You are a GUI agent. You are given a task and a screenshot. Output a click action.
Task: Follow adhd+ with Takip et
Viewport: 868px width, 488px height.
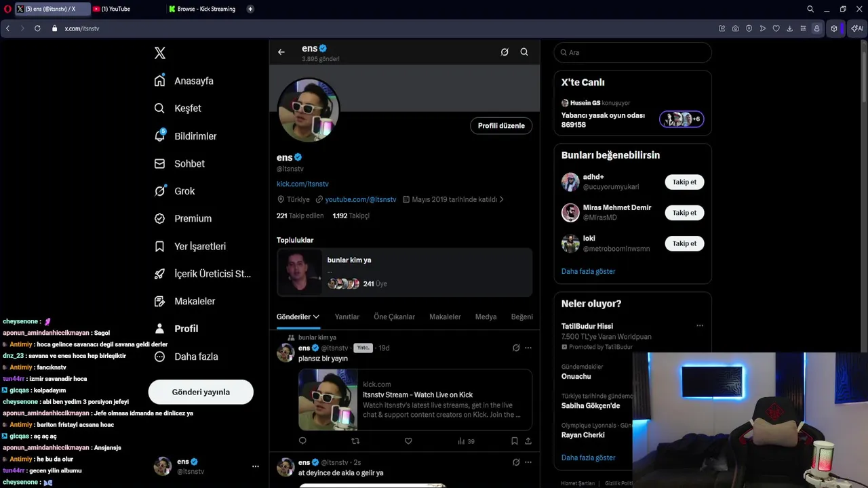pos(684,182)
